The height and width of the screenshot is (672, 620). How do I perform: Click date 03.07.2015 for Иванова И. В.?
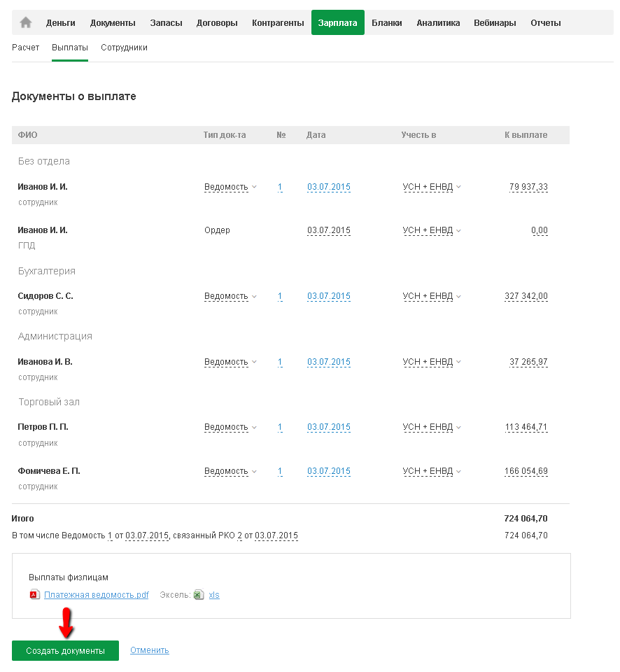pos(328,362)
